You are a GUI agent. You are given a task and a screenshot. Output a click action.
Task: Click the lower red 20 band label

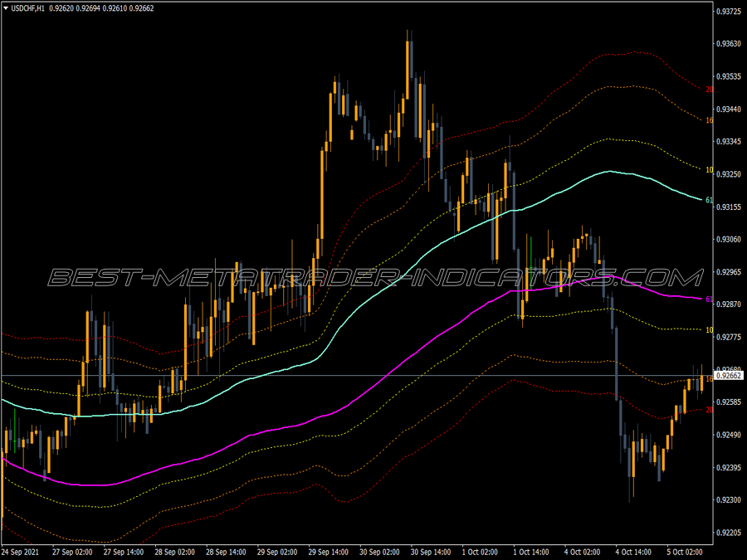[x=709, y=410]
